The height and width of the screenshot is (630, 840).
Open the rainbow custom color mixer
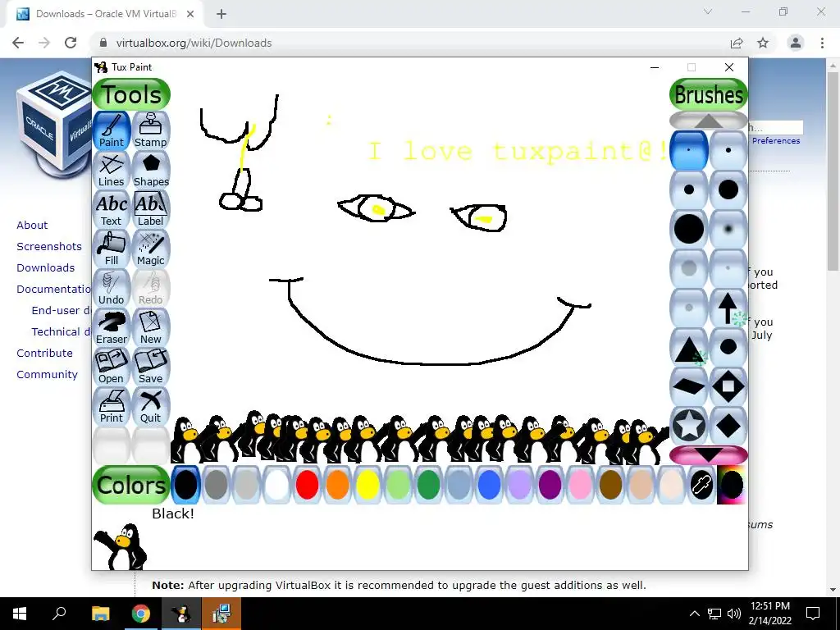tap(731, 485)
